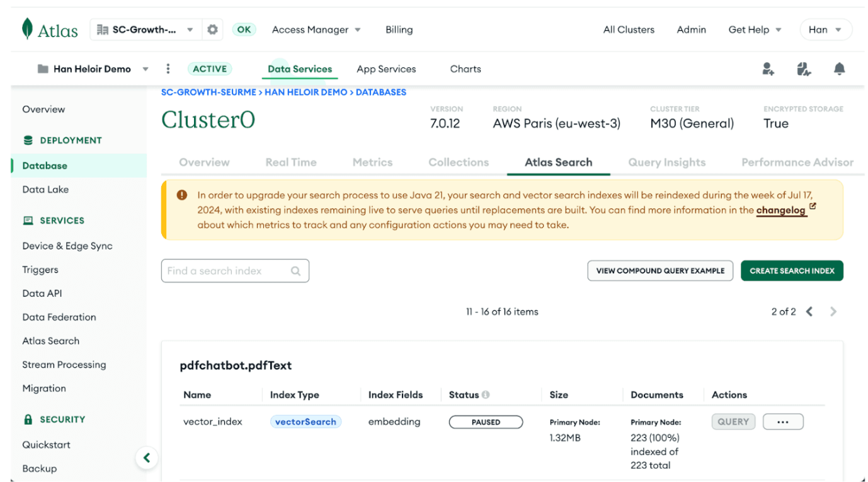
Task: Open Triggers in the sidebar
Action: [40, 270]
